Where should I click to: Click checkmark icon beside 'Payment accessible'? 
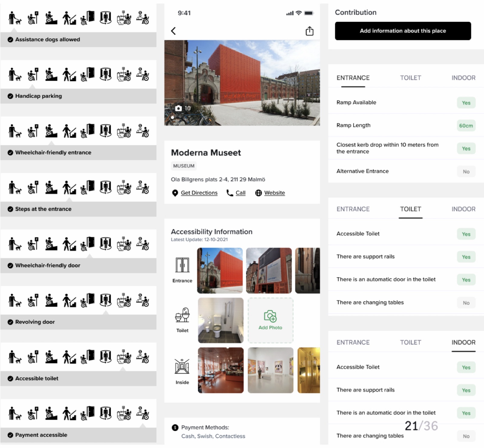(x=10, y=435)
